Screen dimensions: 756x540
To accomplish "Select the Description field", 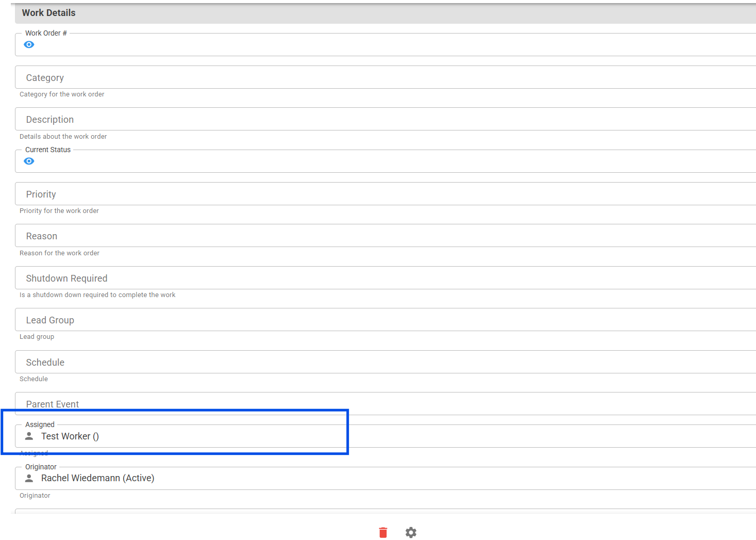I will (x=385, y=119).
